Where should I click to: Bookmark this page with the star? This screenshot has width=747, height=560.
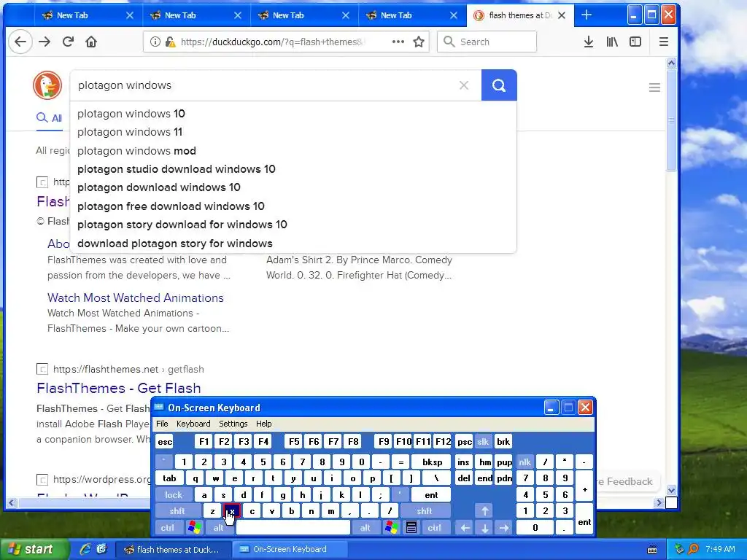pyautogui.click(x=419, y=42)
